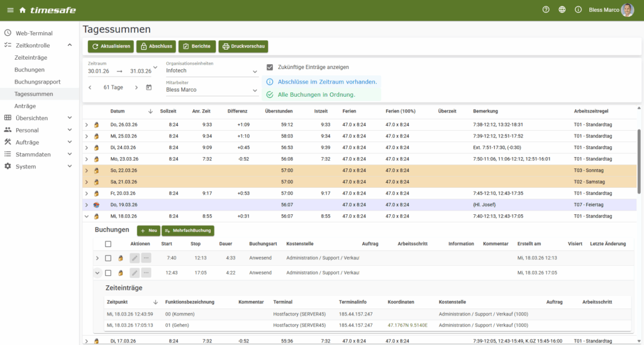The image size is (644, 345).
Task: Click the Aktualisieren button
Action: click(x=111, y=47)
